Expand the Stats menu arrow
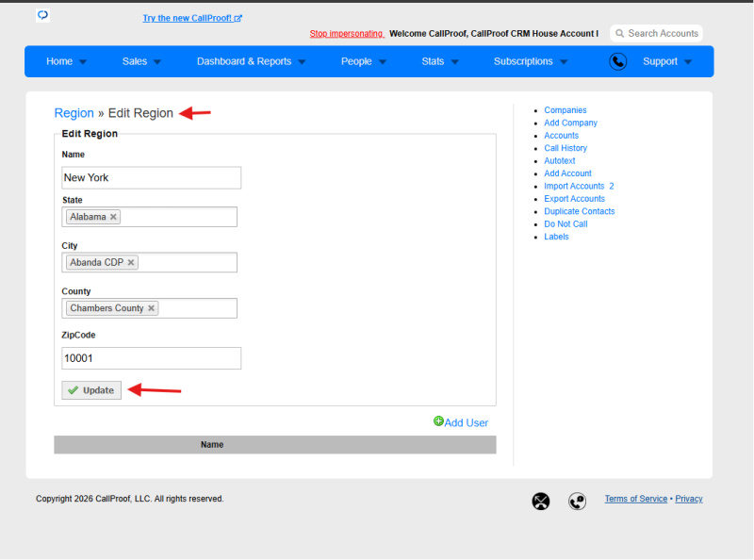754x560 pixels. [455, 62]
